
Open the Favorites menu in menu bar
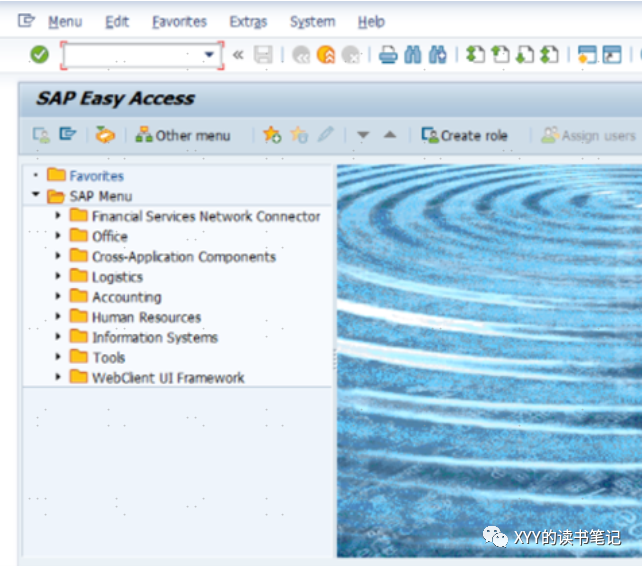(x=179, y=21)
